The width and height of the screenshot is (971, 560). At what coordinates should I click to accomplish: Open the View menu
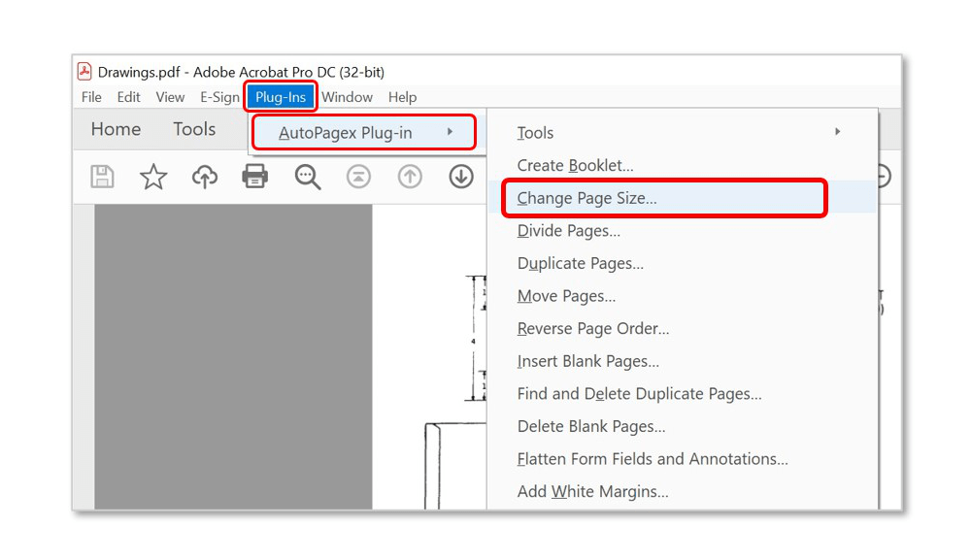(170, 97)
